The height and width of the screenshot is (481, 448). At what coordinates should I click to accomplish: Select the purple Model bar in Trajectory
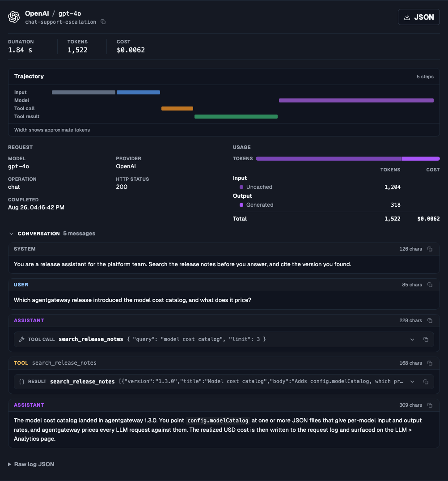click(356, 100)
